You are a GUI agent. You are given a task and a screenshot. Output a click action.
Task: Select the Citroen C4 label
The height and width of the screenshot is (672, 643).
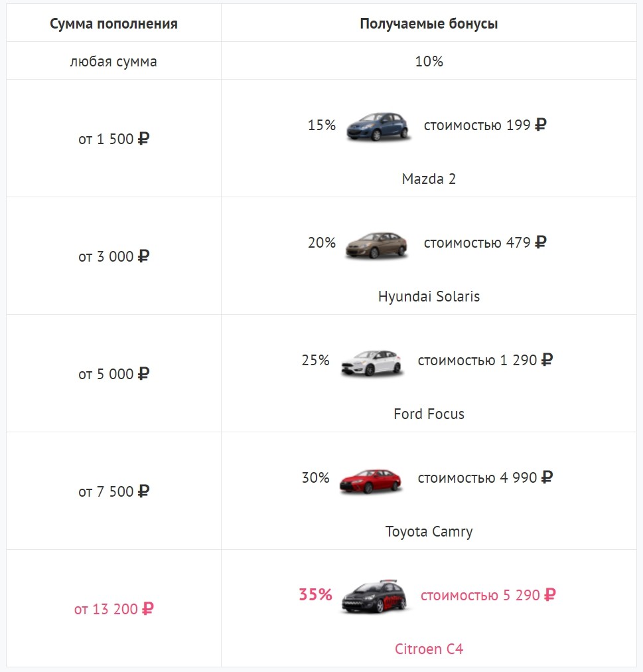click(429, 649)
